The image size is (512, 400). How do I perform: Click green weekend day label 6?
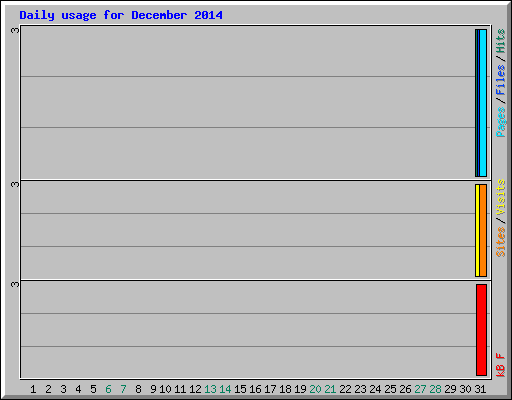pyautogui.click(x=108, y=389)
